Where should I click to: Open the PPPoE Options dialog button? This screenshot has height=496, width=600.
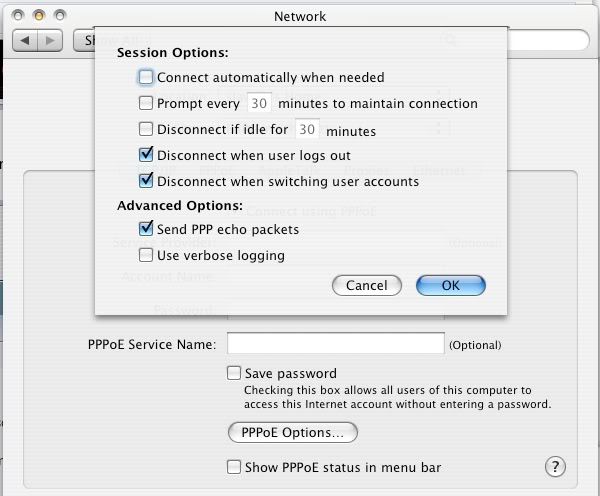coord(293,433)
